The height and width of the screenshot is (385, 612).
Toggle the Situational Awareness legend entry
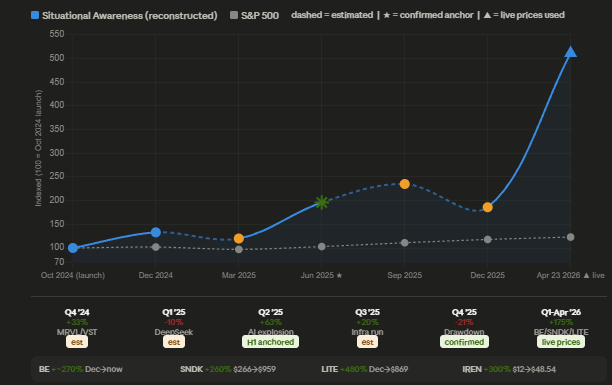(x=124, y=16)
